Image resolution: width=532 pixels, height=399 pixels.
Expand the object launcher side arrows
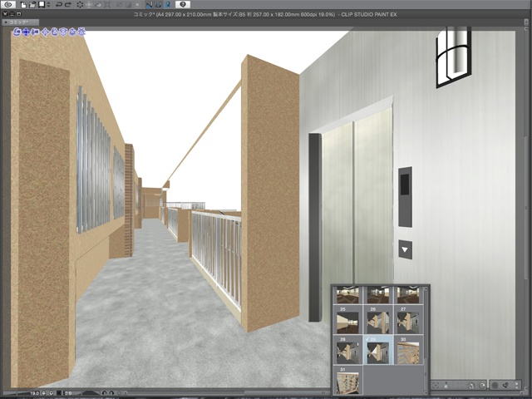pyautogui.click(x=517, y=385)
